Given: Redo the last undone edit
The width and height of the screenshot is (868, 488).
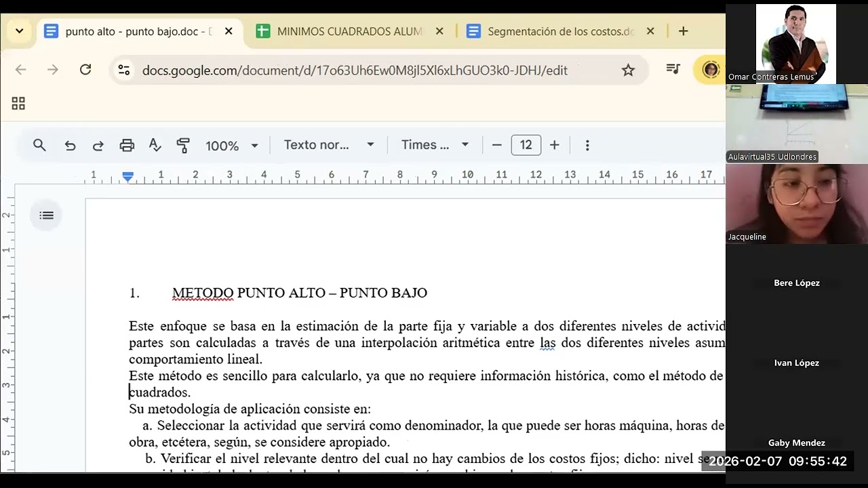Looking at the screenshot, I should [x=98, y=145].
